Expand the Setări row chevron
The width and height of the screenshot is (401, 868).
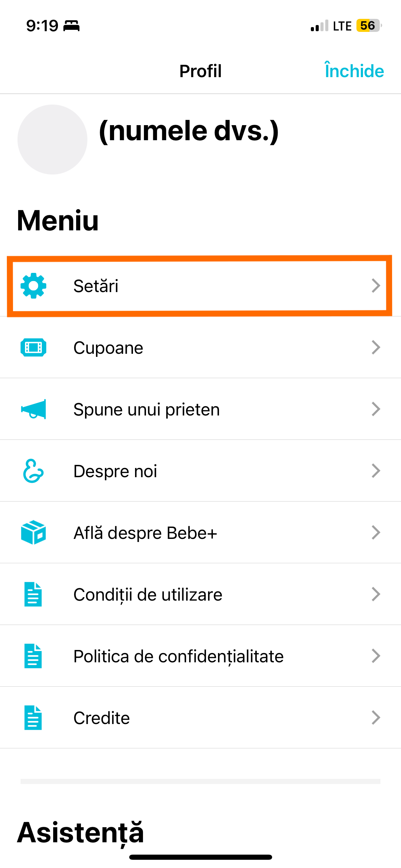coord(376,286)
